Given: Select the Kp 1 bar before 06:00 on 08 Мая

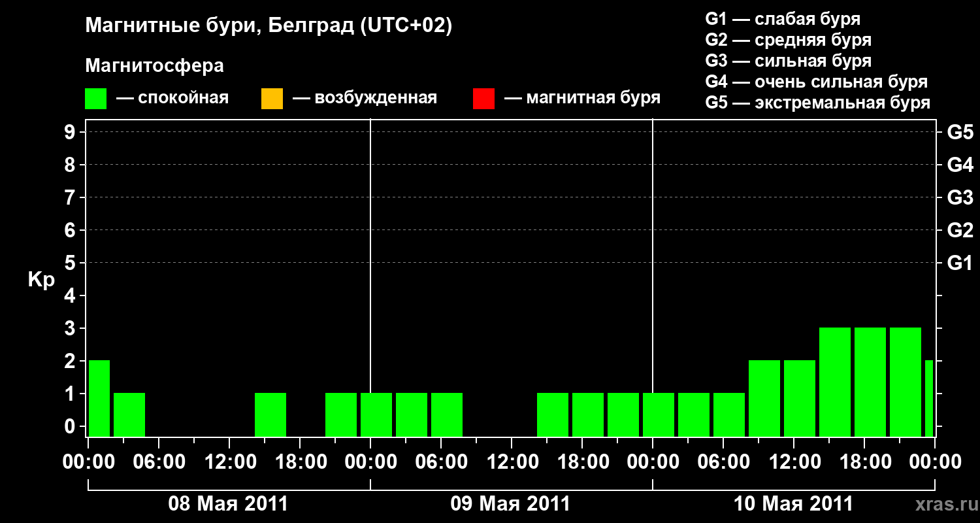Looking at the screenshot, I should [x=129, y=414].
